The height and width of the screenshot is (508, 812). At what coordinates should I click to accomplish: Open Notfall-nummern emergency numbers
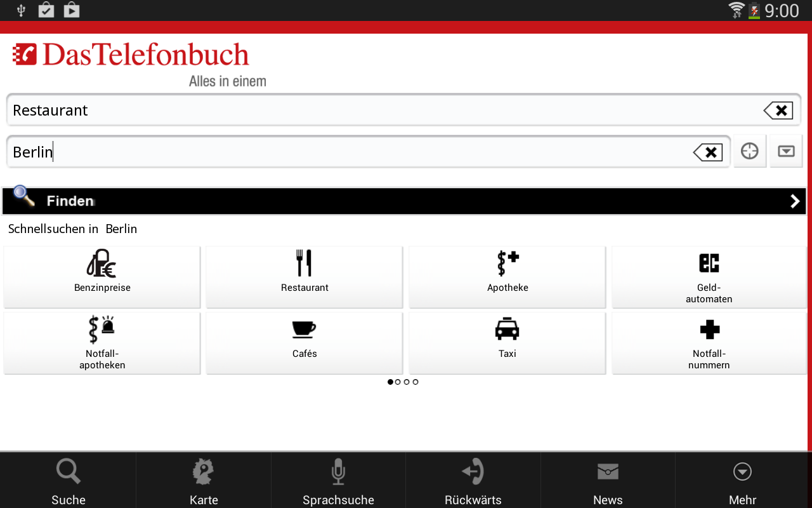point(709,343)
